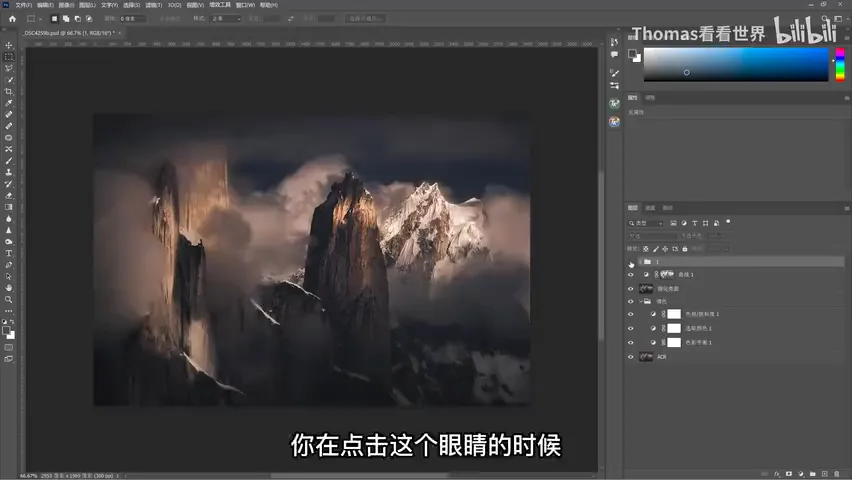Open the File menu 文件(F)
This screenshot has width=852, height=480.
pos(23,5)
